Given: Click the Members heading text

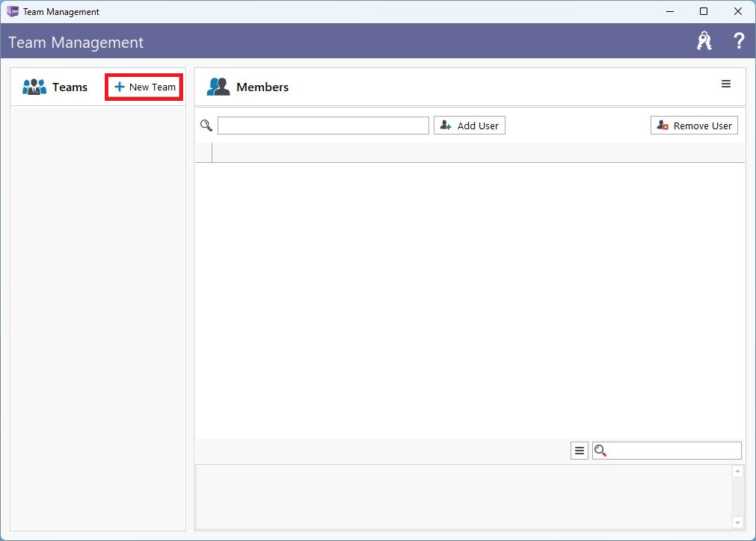Looking at the screenshot, I should [x=262, y=87].
